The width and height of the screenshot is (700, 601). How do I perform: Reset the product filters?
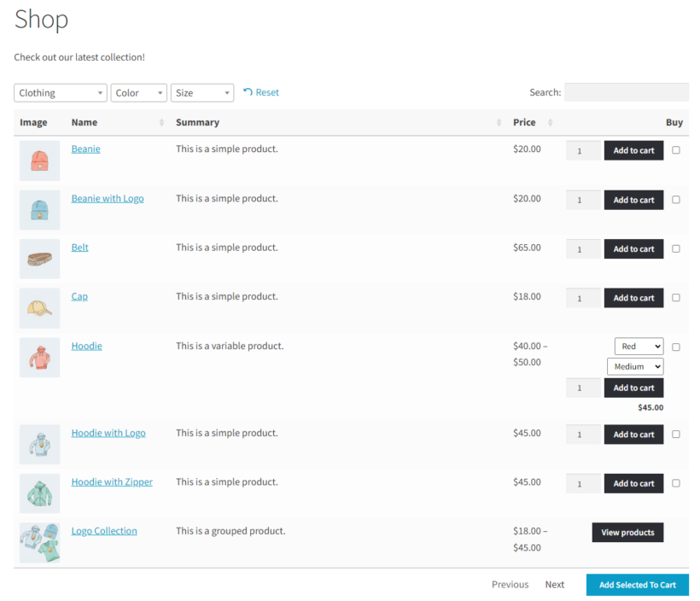[260, 91]
